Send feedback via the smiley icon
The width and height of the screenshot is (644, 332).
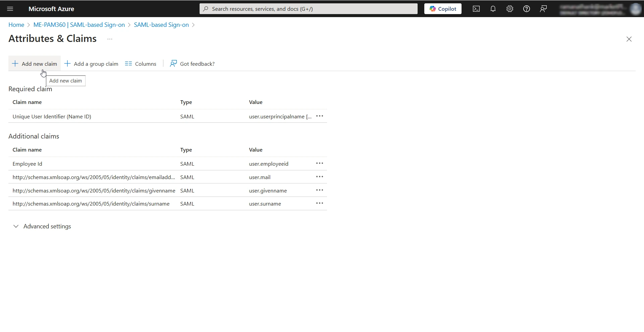point(543,9)
